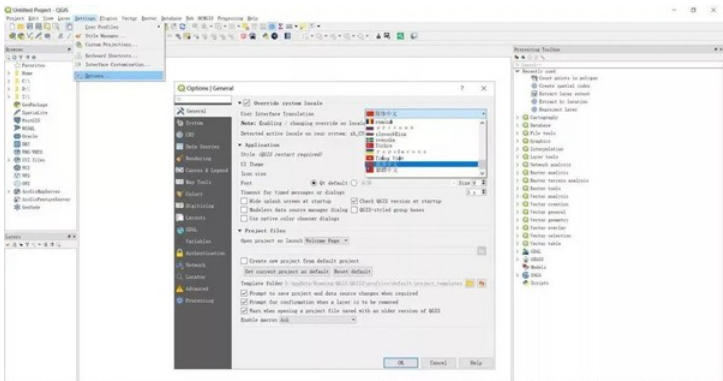Click the Locator page magnifier icon
The height and width of the screenshot is (381, 723).
coord(180,277)
